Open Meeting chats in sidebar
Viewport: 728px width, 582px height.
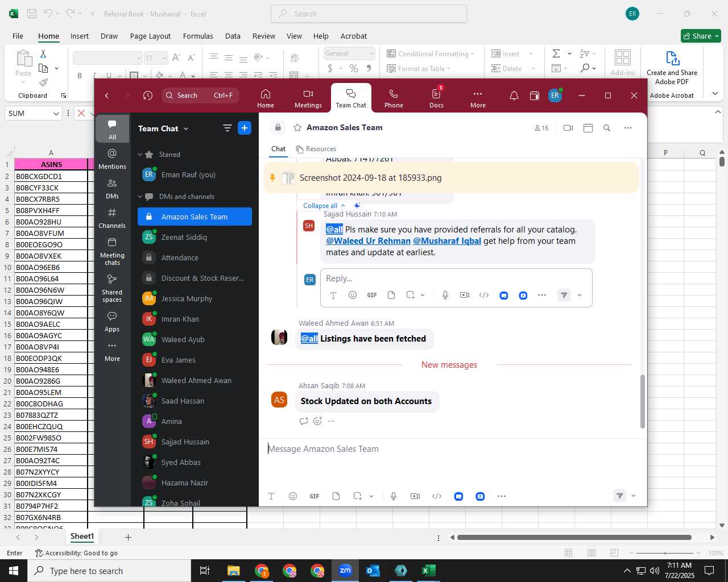pos(112,251)
